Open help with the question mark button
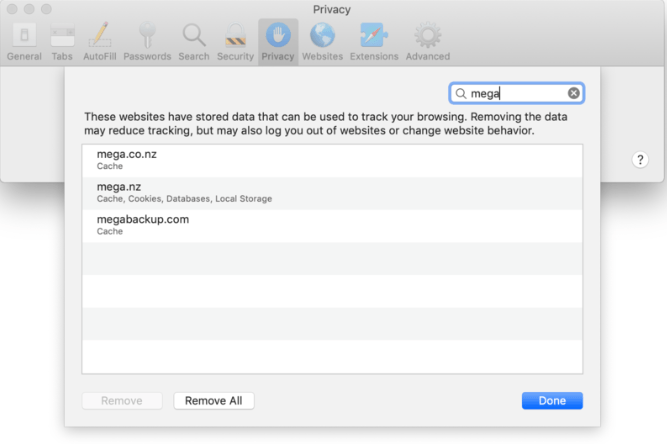Viewport: 667px width, 444px height. [640, 160]
